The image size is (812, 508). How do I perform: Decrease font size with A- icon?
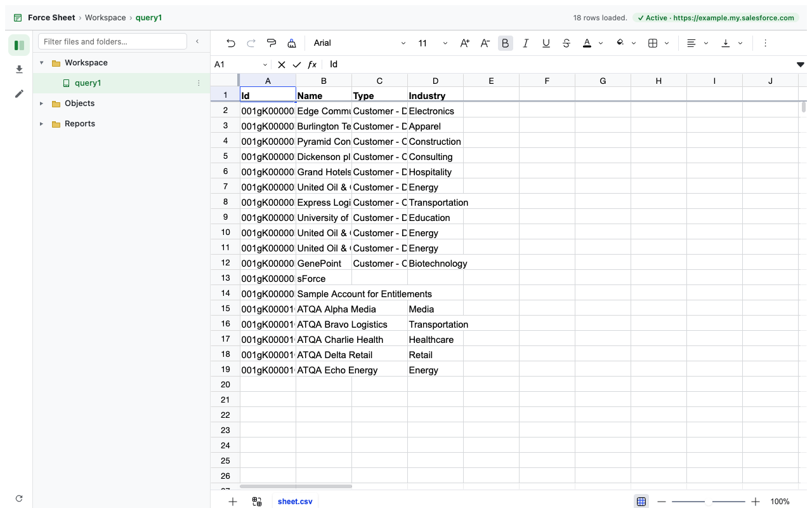(x=485, y=43)
